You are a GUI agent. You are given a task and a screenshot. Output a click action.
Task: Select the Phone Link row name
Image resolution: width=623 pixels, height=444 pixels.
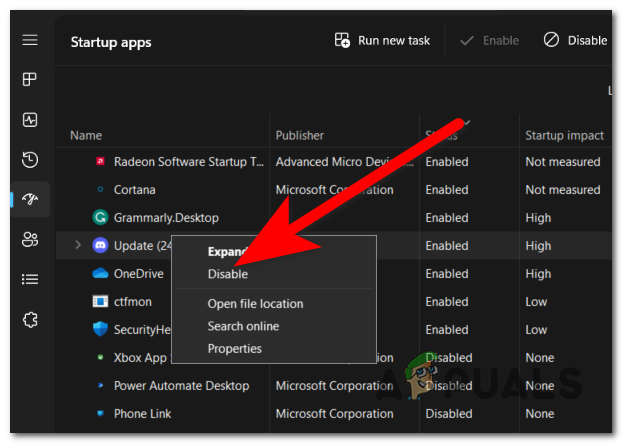point(142,414)
